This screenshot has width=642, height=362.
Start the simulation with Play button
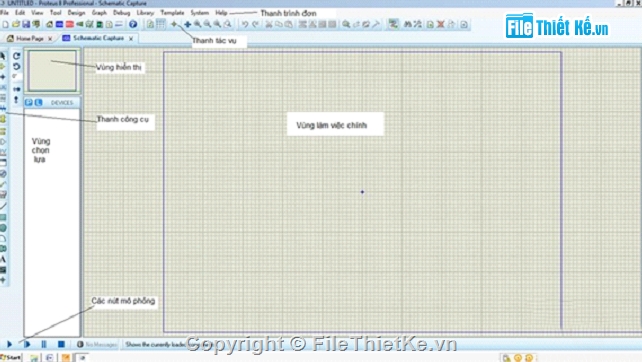tap(9, 344)
